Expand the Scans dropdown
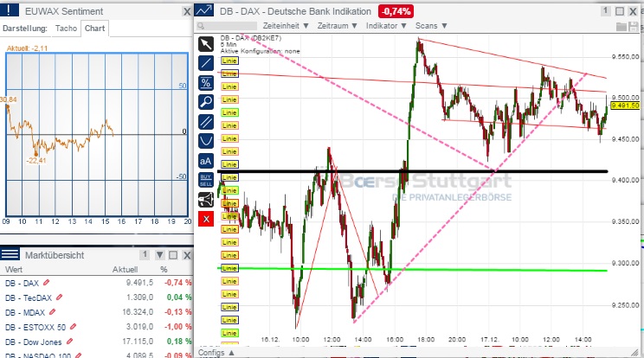Screen dimensions: 644x358 click(x=429, y=26)
